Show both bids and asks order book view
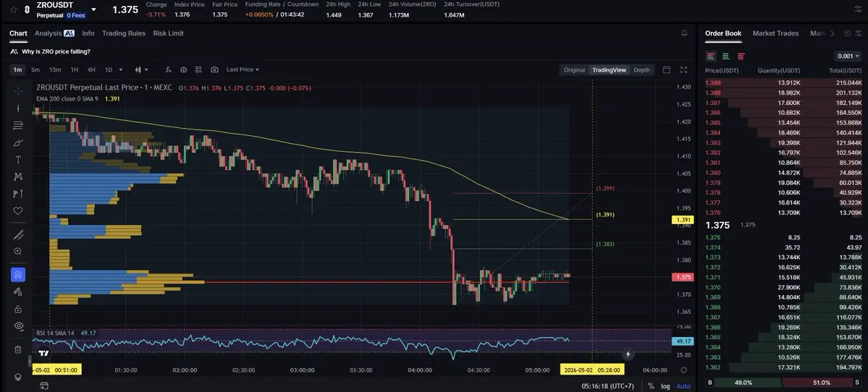The image size is (868, 392). pos(711,56)
